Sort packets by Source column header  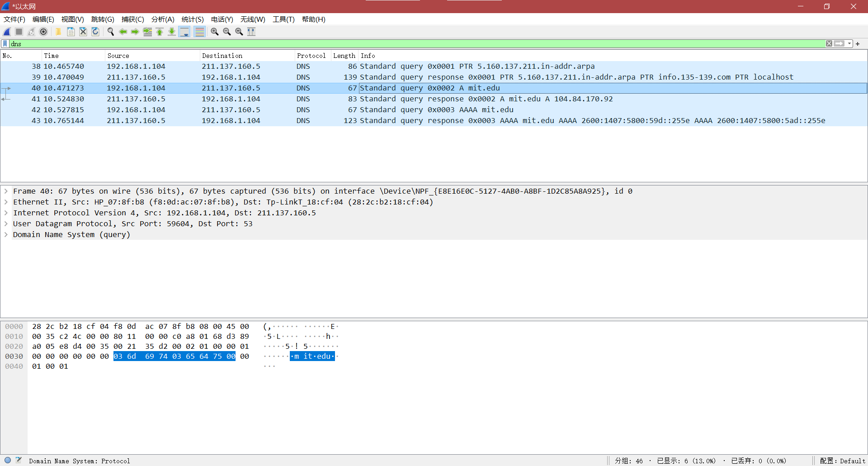[x=153, y=56]
